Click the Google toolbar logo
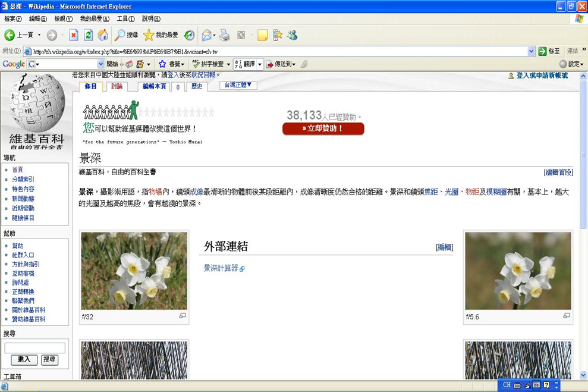588x392 pixels. point(14,64)
